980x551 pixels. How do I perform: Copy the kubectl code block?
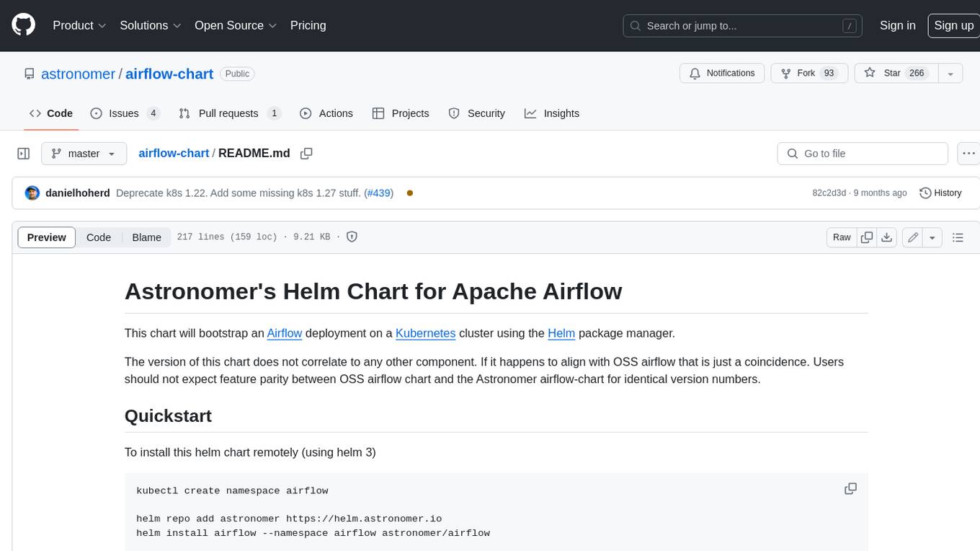851,489
